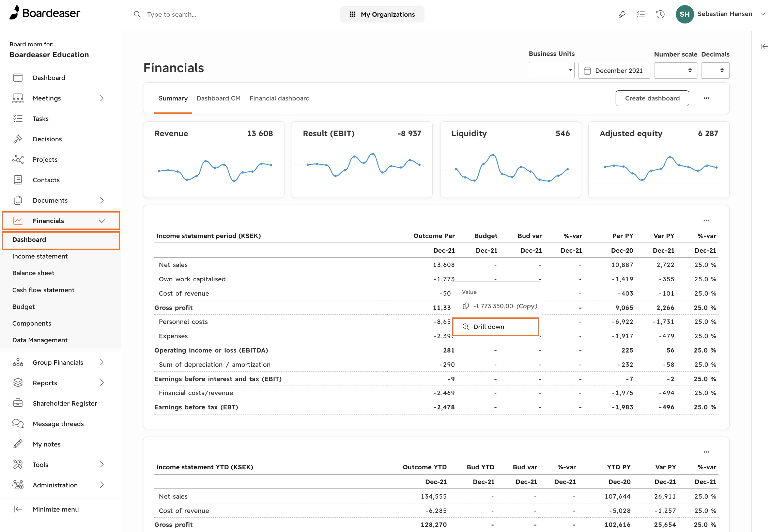The height and width of the screenshot is (532, 772).
Task: Open the dashboard tabs three-dot menu
Action: (707, 98)
